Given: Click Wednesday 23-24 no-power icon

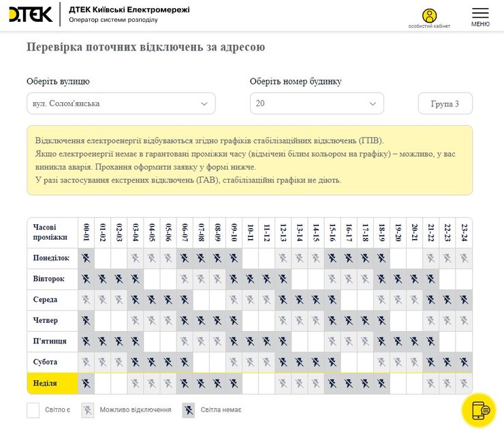Looking at the screenshot, I should [x=464, y=300].
